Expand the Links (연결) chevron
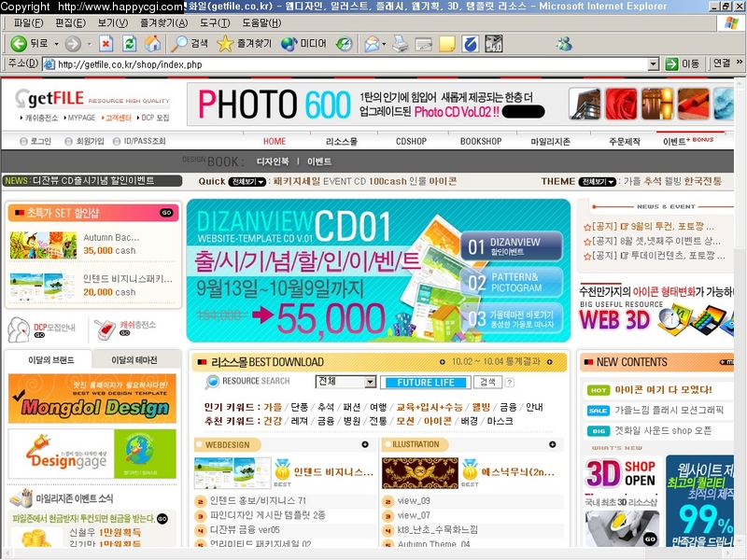The height and width of the screenshot is (560, 747). 740,63
